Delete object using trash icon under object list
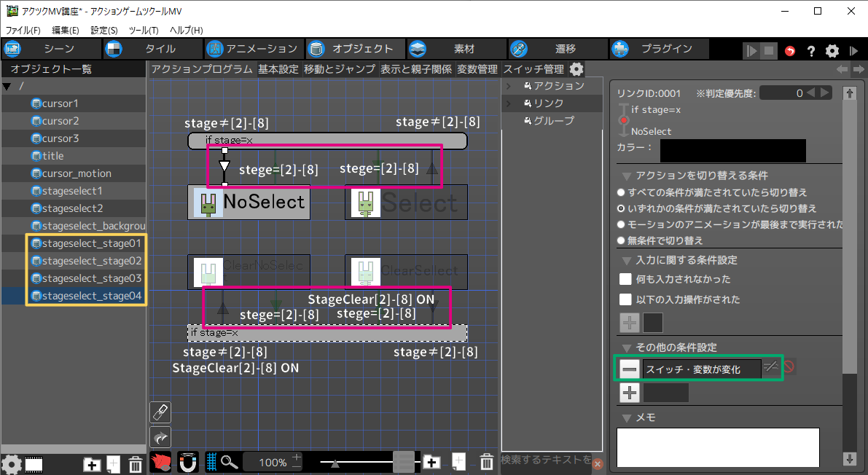 click(x=136, y=464)
